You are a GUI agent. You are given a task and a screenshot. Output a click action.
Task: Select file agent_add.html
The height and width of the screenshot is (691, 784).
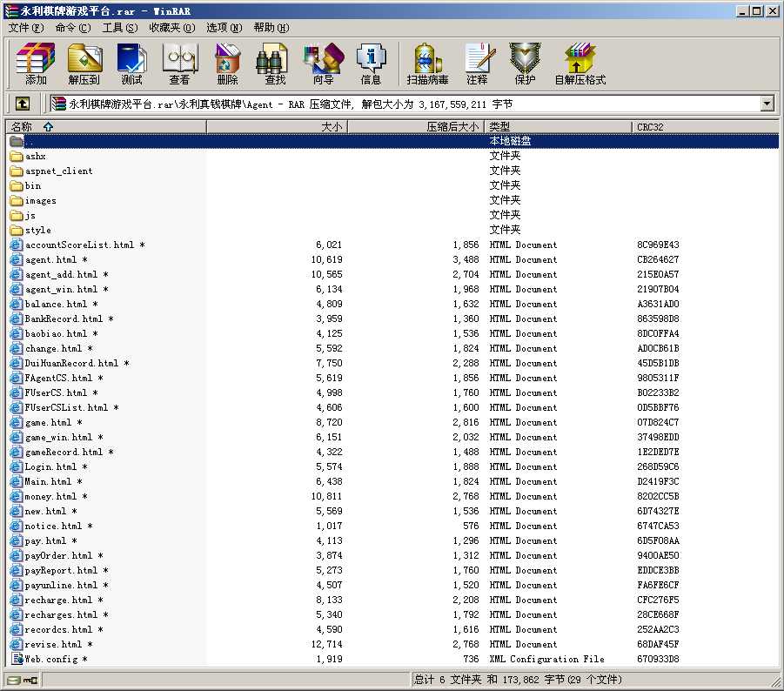(61, 274)
